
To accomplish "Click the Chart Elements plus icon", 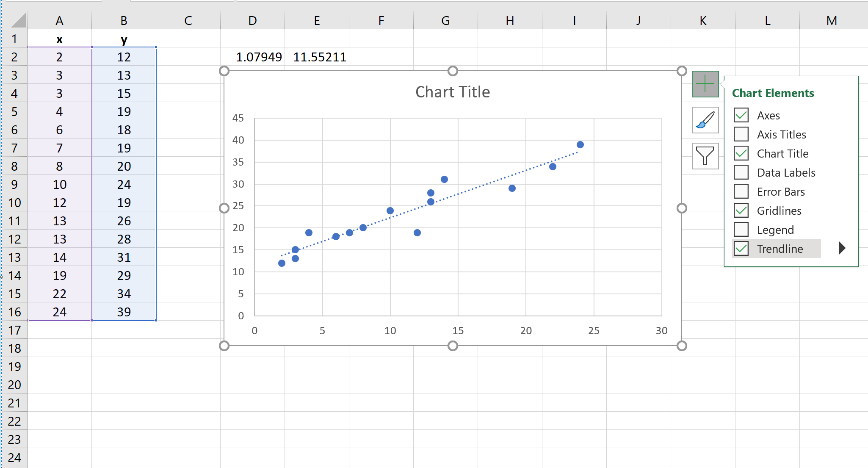I will coord(705,83).
